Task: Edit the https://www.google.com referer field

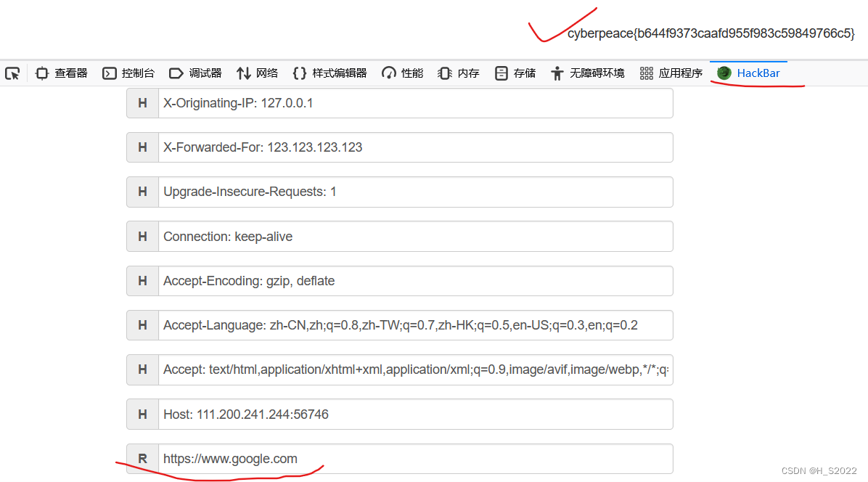Action: pos(416,459)
